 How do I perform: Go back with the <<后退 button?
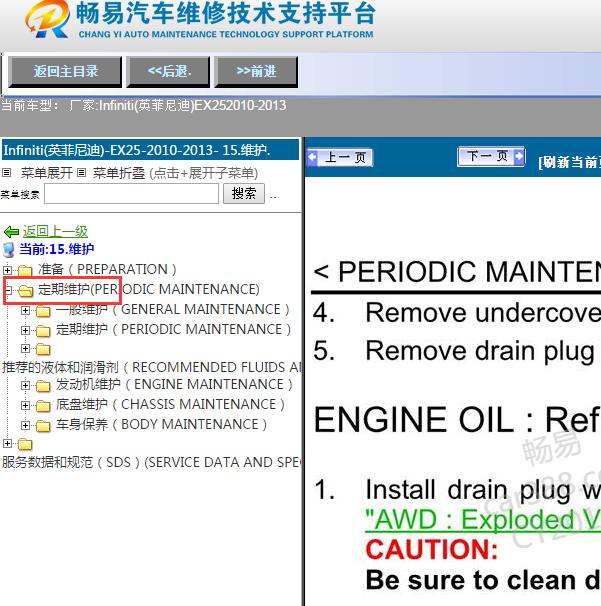coord(169,71)
